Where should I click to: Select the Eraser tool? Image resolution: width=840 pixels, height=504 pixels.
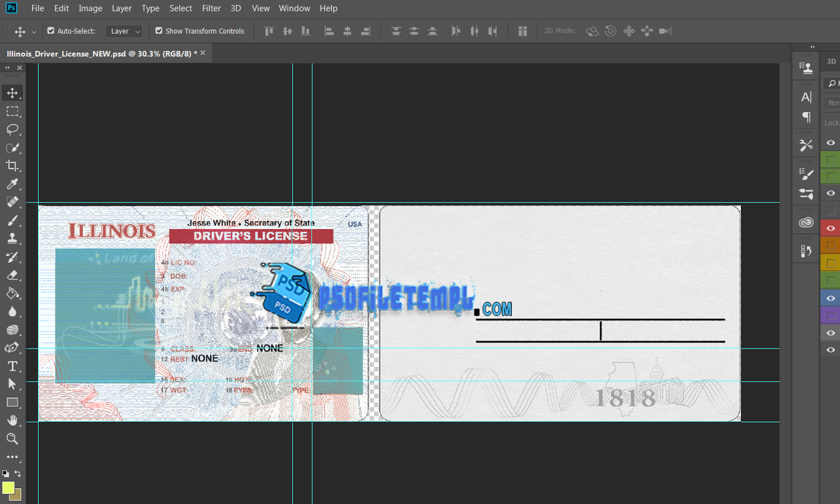[12, 275]
